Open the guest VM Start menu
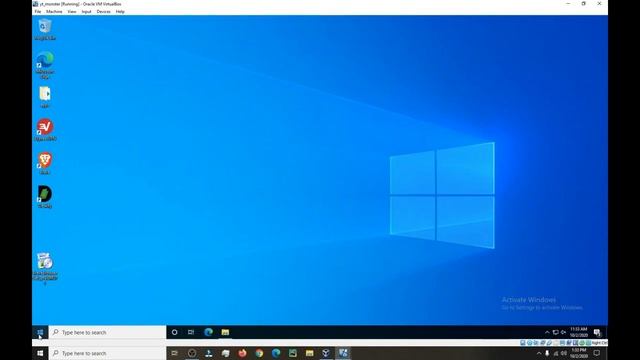The height and width of the screenshot is (360, 640). pyautogui.click(x=40, y=332)
